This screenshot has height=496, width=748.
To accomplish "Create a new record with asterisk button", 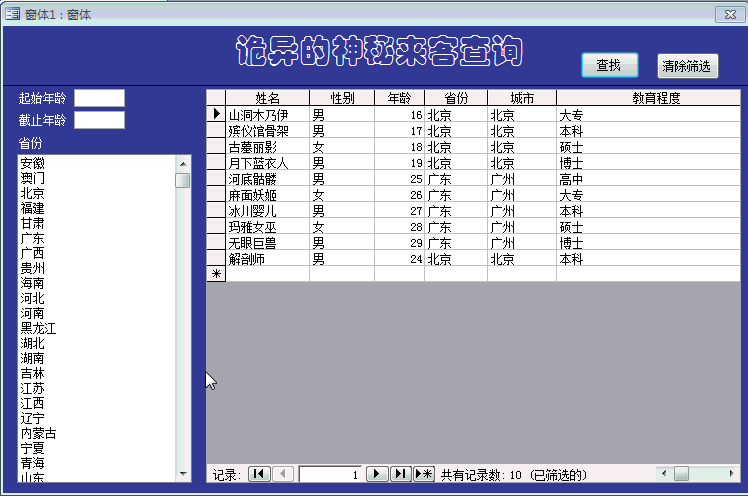I will [424, 474].
